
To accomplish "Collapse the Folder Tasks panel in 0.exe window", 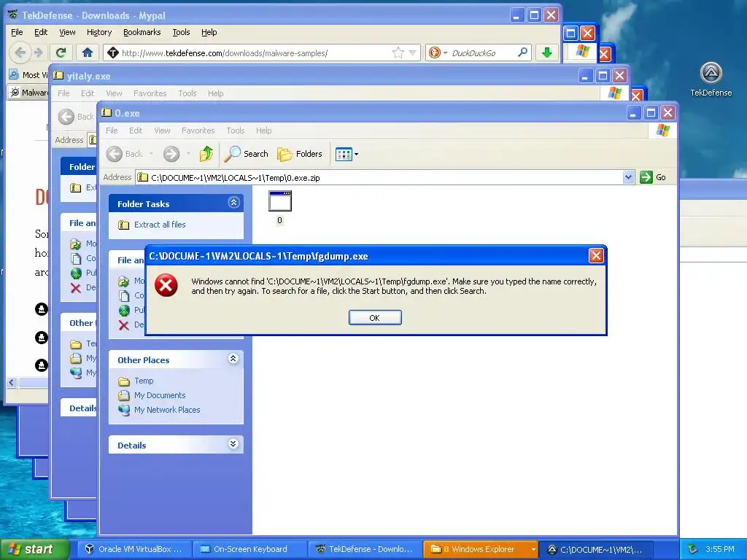I will [233, 203].
